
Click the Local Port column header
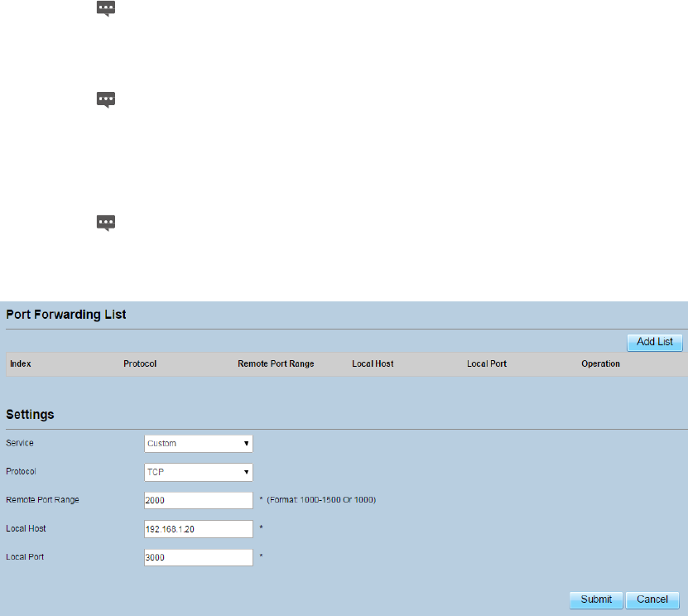(487, 363)
